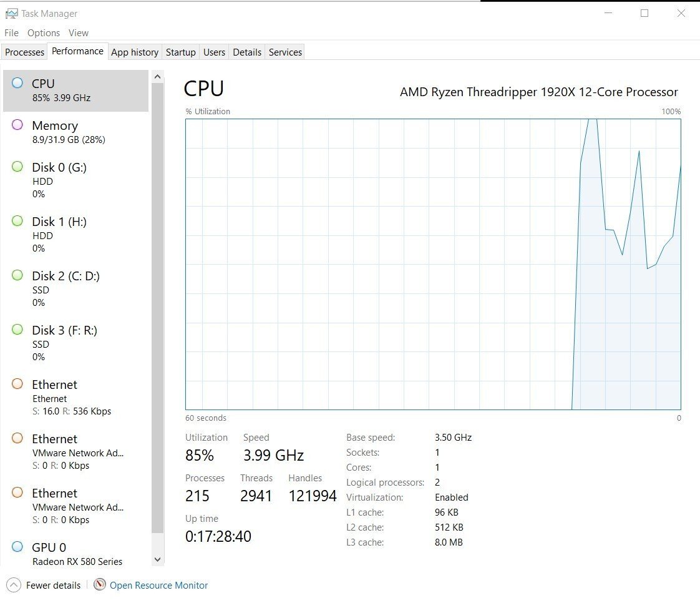The height and width of the screenshot is (603, 700).
Task: Maximize the Task Manager window
Action: click(x=644, y=13)
